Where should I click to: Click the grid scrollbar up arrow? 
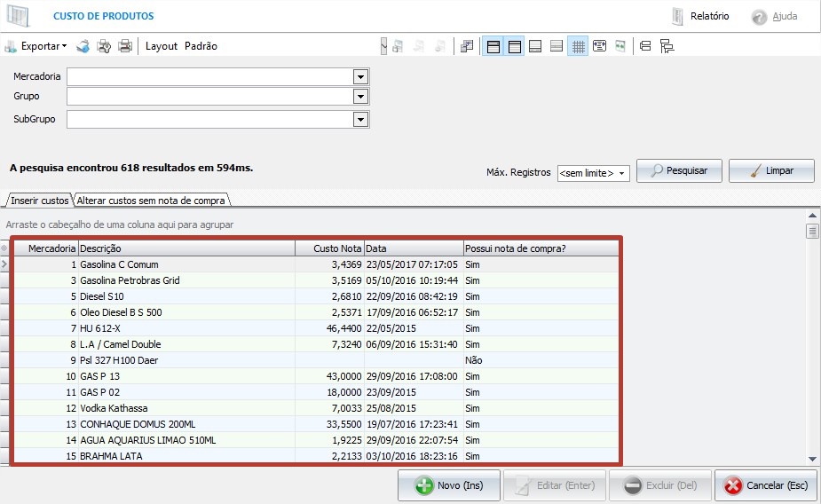812,215
